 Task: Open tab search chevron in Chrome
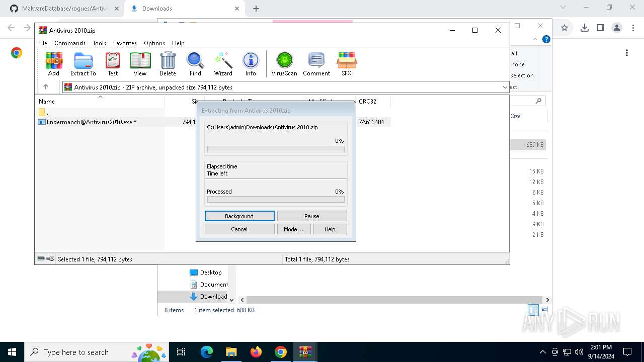tap(563, 8)
